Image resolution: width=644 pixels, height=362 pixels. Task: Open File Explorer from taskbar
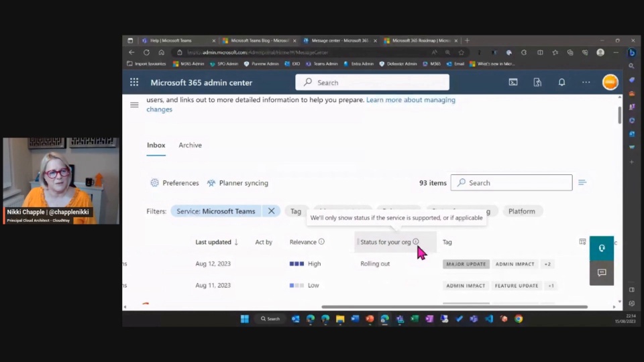[340, 319]
